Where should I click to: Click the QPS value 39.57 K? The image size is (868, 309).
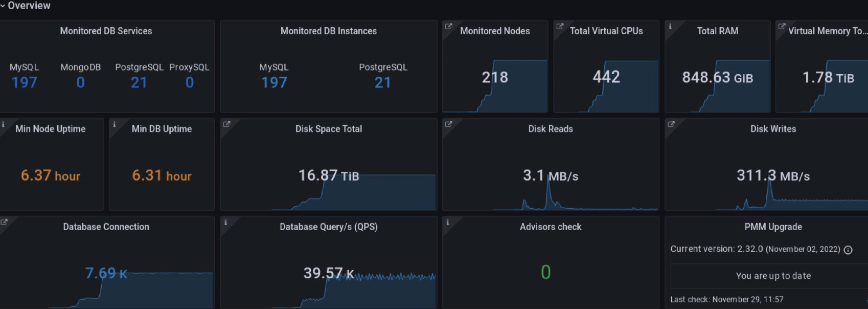pyautogui.click(x=329, y=273)
